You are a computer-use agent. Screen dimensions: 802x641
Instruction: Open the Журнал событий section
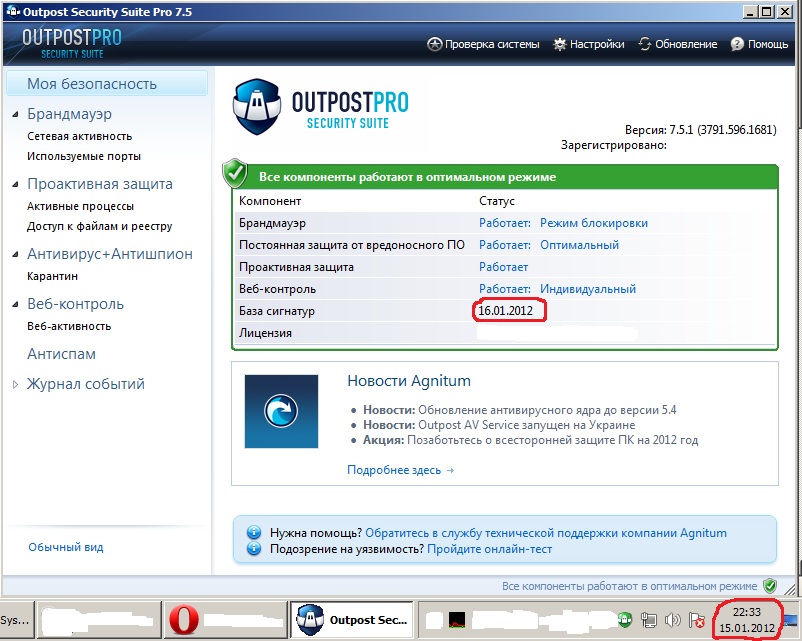pyautogui.click(x=86, y=384)
